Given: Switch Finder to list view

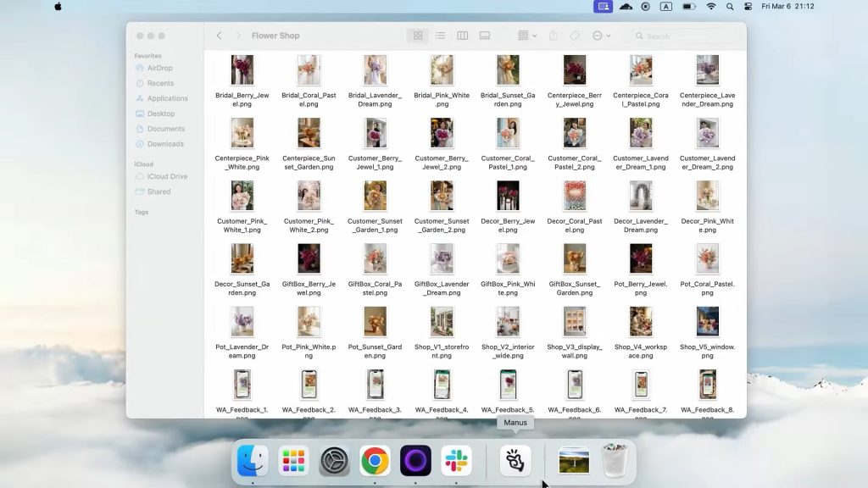Looking at the screenshot, I should (440, 36).
